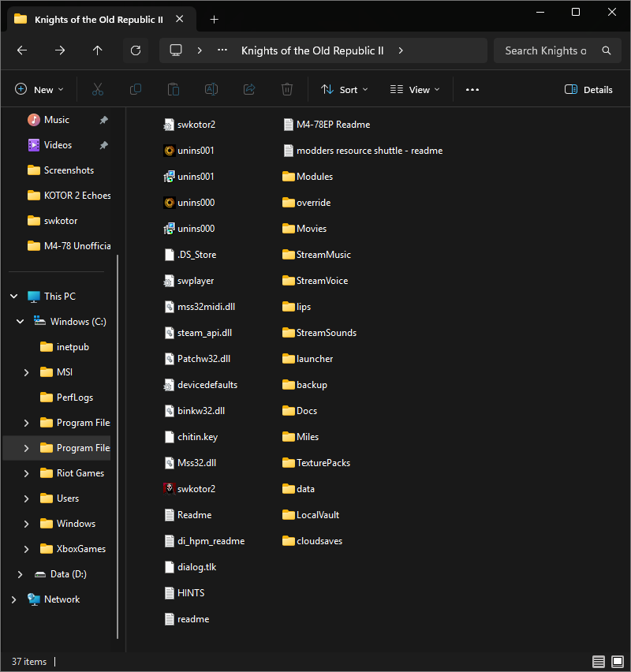Open Videos in Quick access
The height and width of the screenshot is (672, 631).
point(58,145)
